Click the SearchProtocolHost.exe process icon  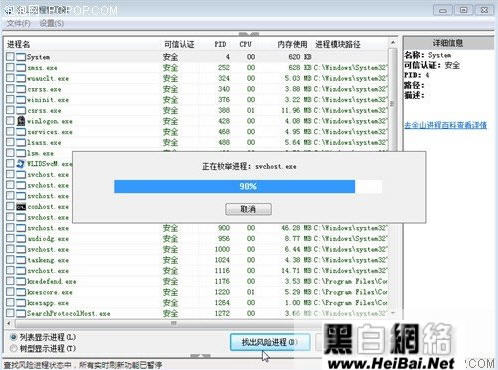21,313
